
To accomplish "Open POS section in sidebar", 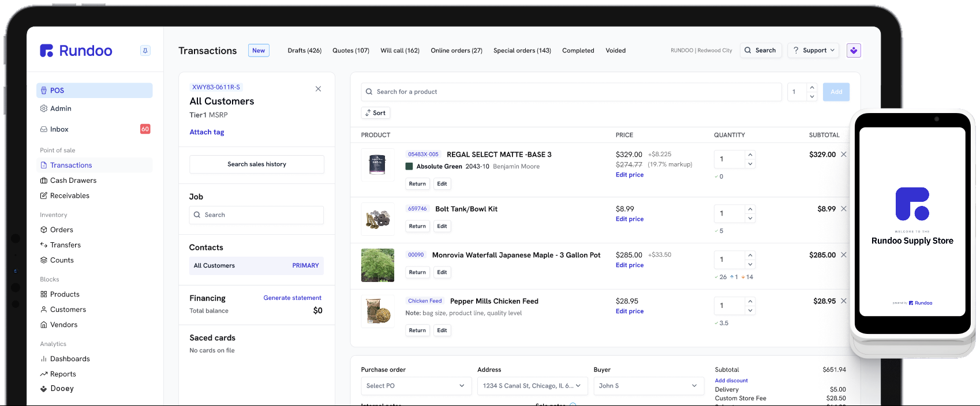I will coord(95,91).
